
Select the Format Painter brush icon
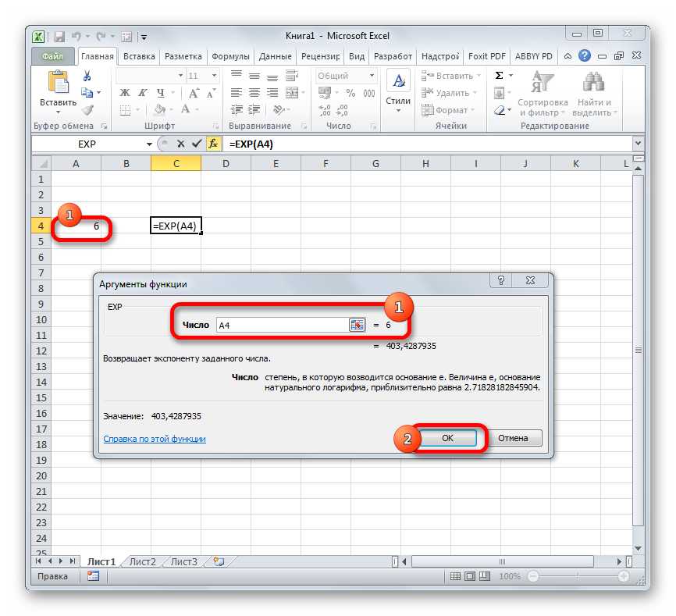tap(87, 110)
